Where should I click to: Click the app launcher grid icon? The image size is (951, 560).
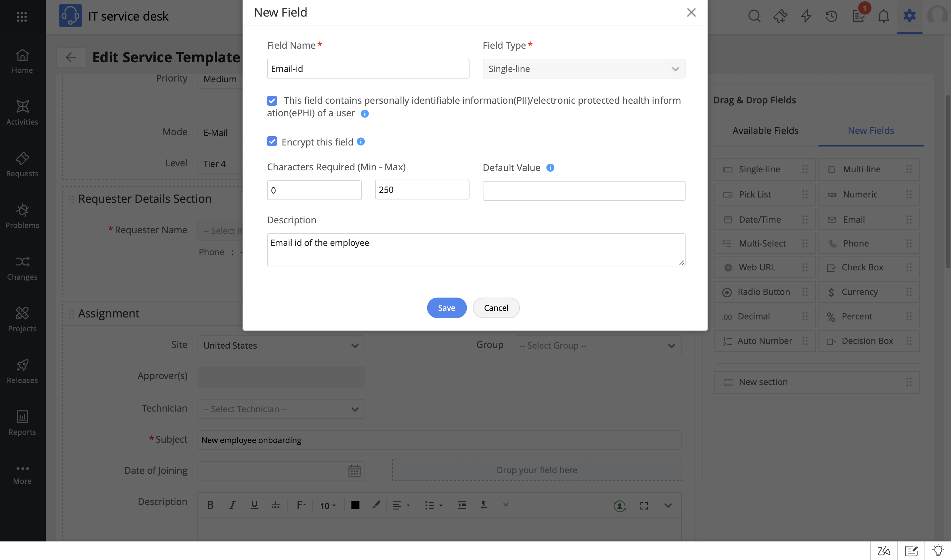pyautogui.click(x=22, y=17)
